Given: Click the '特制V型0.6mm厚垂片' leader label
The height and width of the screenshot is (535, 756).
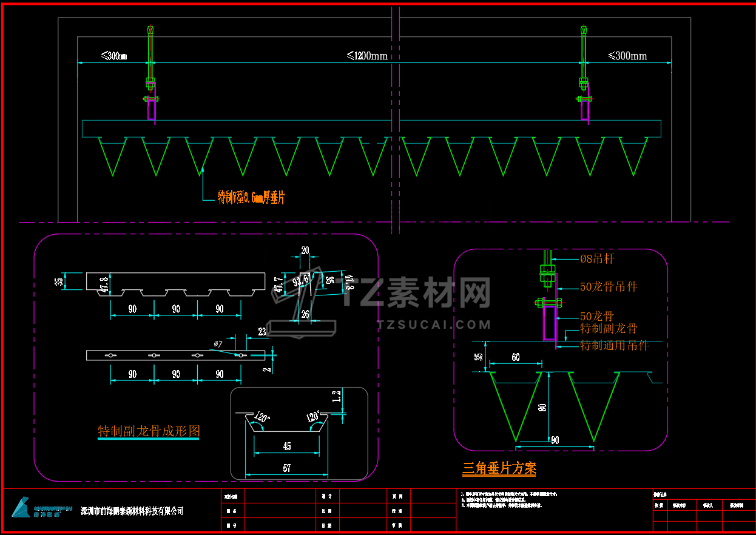Looking at the screenshot, I should pos(252,197).
